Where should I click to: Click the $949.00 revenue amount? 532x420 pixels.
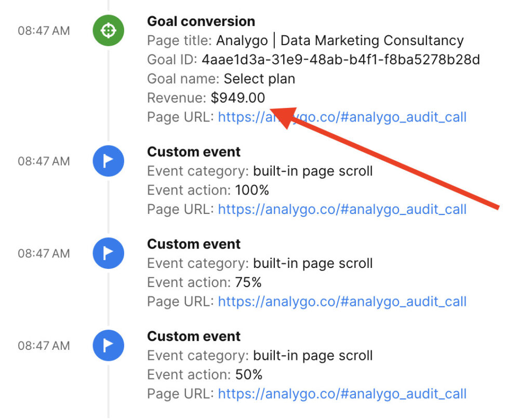[x=238, y=98]
